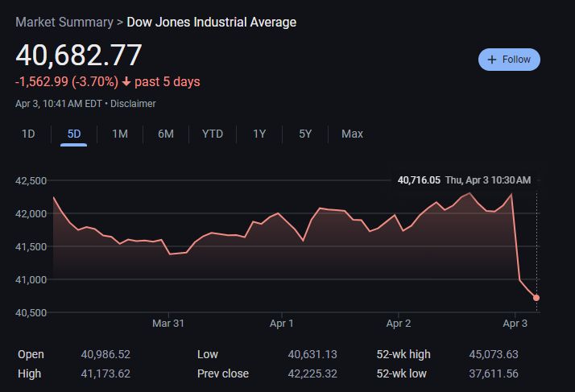This screenshot has width=575, height=392.
Task: Click the 52-wk low value 37,611.56
Action: pos(494,373)
